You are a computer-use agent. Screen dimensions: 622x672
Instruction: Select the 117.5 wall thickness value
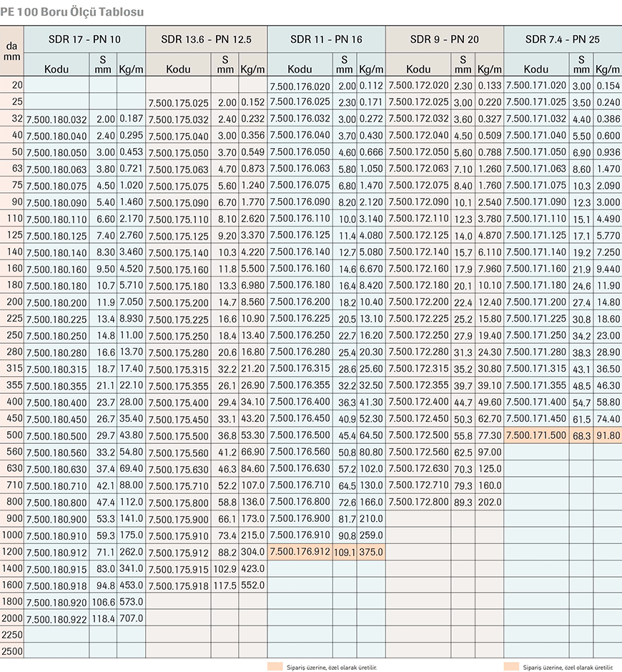click(224, 585)
